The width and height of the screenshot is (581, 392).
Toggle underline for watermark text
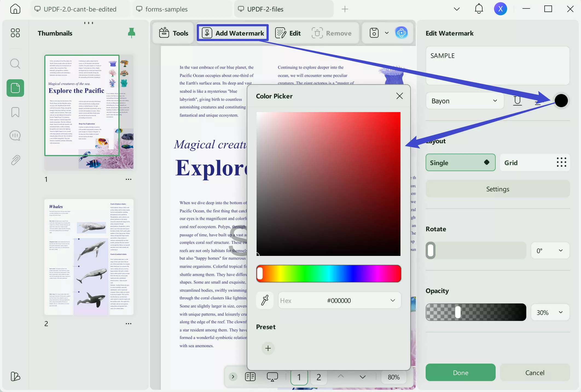517,101
